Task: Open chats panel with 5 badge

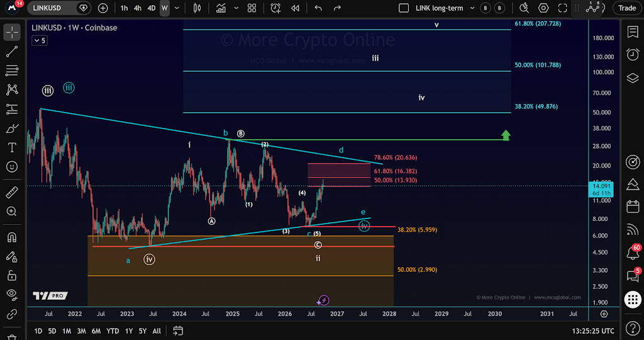Action: [633, 275]
